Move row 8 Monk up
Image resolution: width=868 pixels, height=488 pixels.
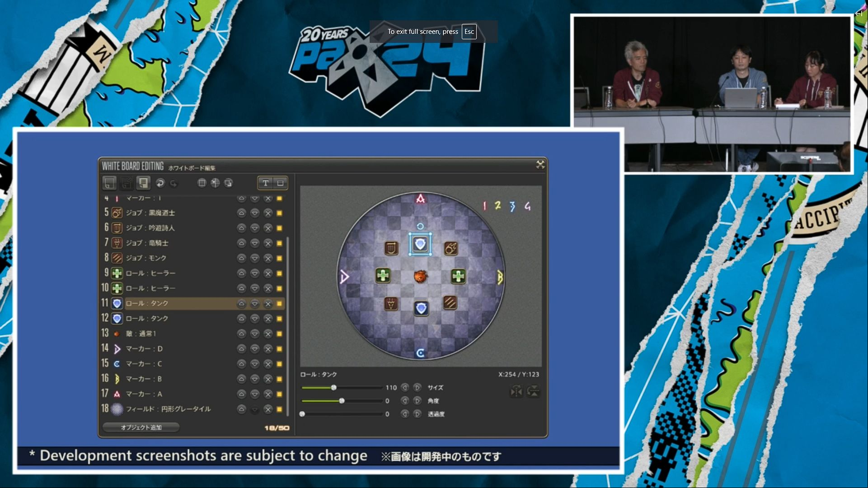coord(242,258)
